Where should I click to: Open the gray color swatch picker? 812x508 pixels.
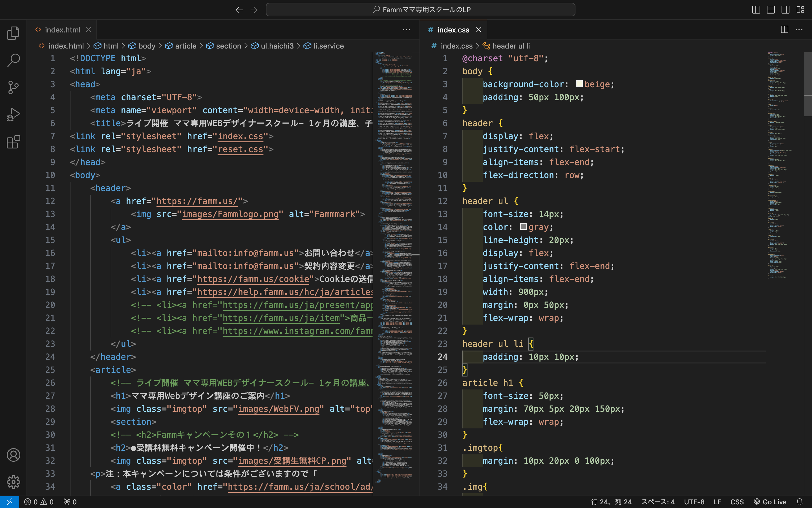(523, 226)
